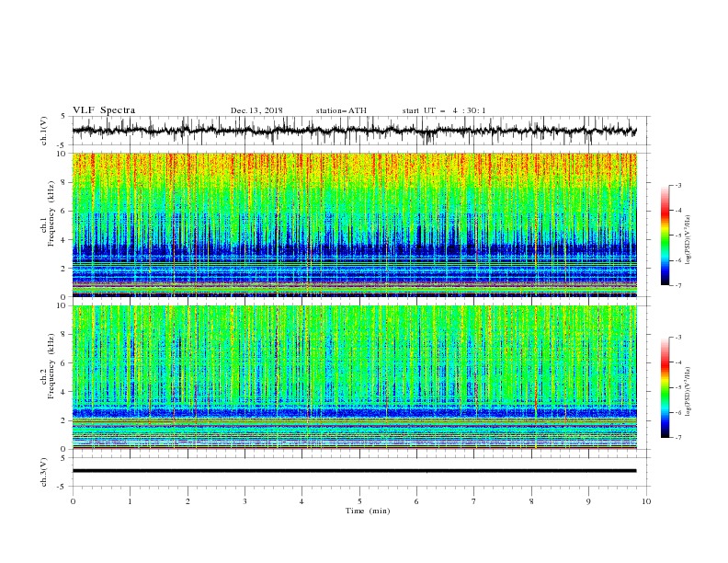This screenshot has width=728, height=563.
Task: Click time axis tick label "1"
Action: 130,501
